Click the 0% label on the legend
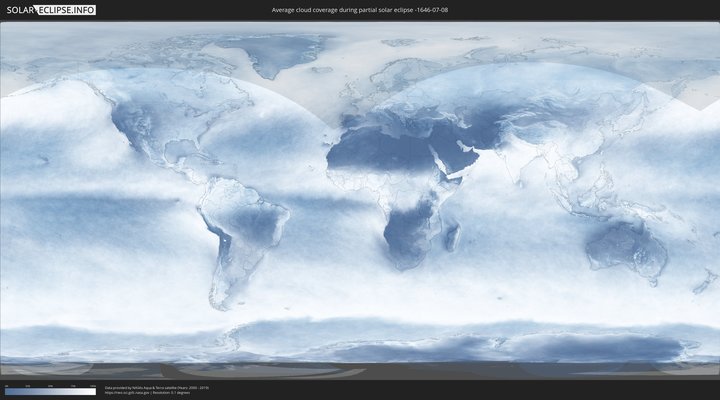Screen dimensions: 720x400 tap(6, 385)
